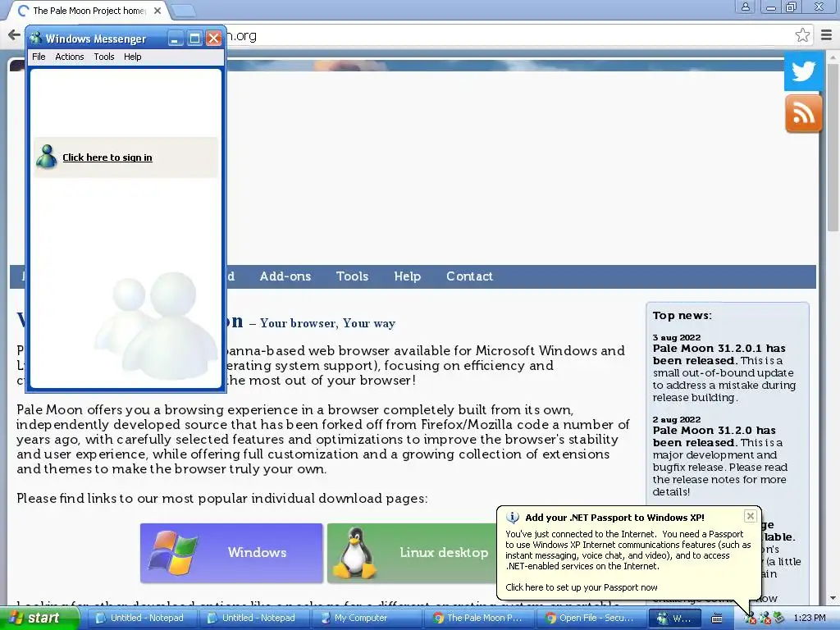Switch to The Pale Moon taskbar item

click(x=478, y=619)
